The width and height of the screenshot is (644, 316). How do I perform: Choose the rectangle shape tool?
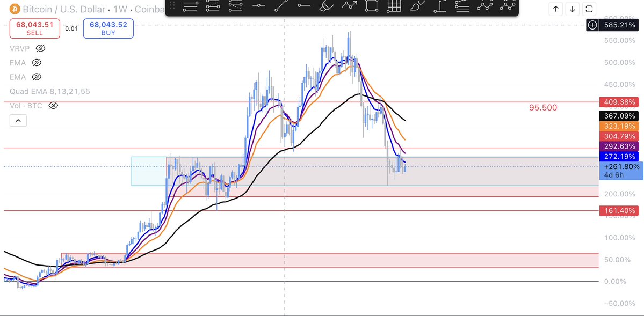tap(371, 6)
